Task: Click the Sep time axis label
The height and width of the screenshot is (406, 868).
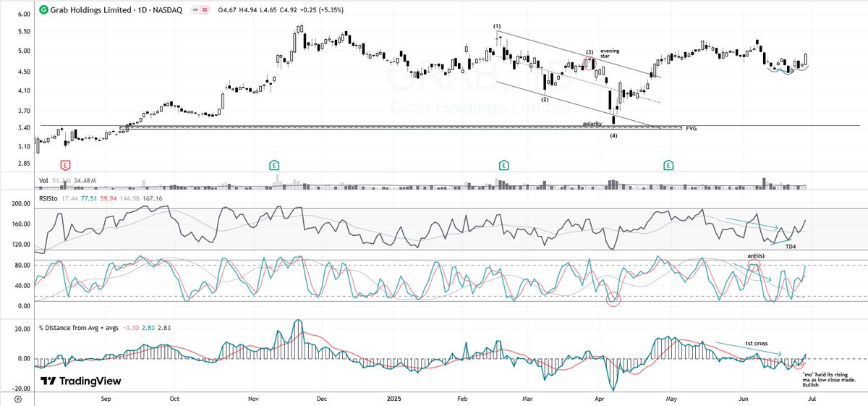Action: (x=106, y=399)
